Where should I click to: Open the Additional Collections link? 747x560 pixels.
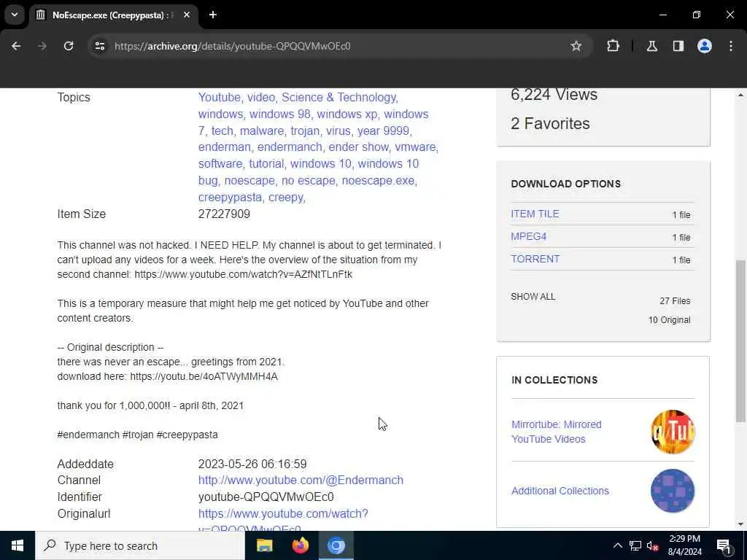pyautogui.click(x=560, y=491)
